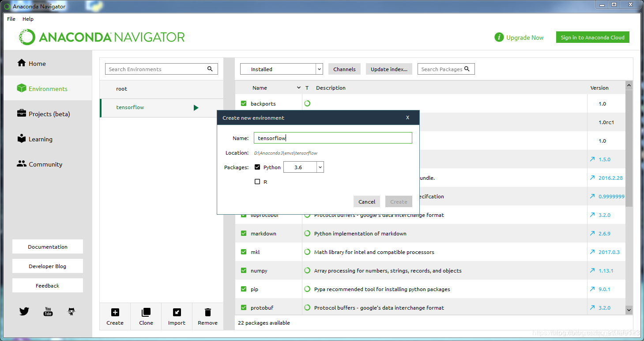Open the Feedback button
644x341 pixels.
click(48, 285)
